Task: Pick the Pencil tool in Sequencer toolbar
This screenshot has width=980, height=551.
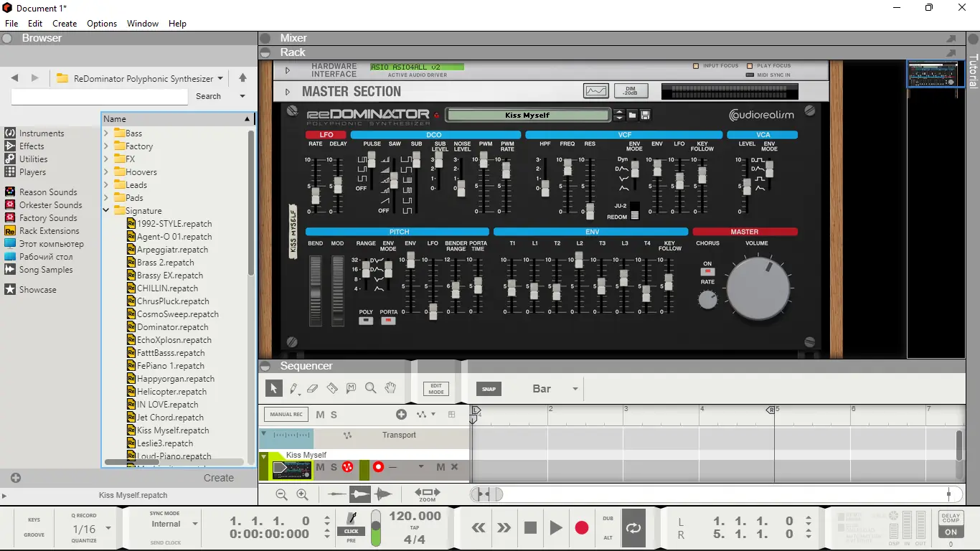Action: [x=293, y=388]
